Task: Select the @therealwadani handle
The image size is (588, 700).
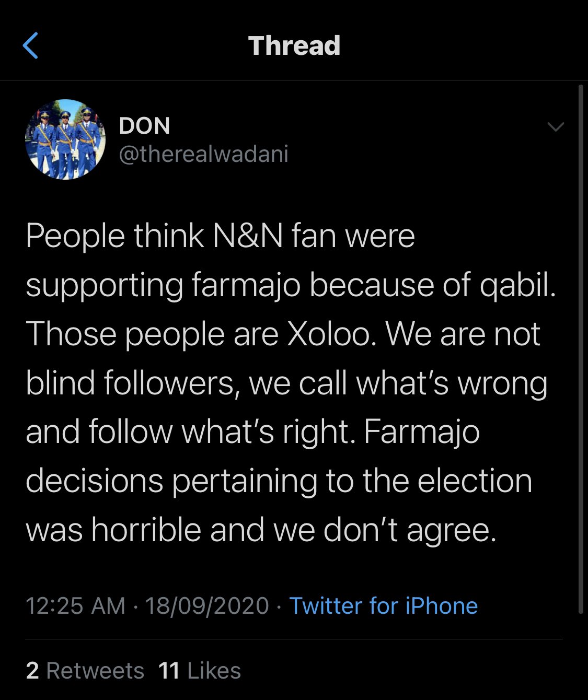Action: tap(204, 154)
